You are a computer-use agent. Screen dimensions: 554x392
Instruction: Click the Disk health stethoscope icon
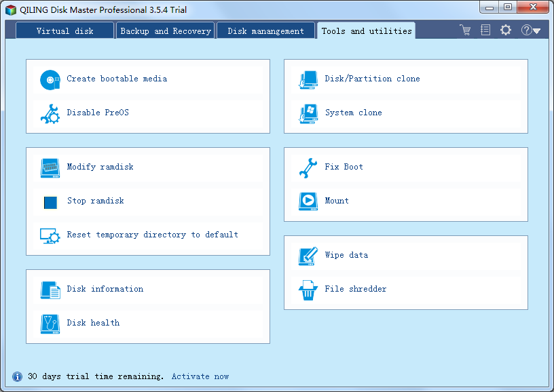[50, 324]
